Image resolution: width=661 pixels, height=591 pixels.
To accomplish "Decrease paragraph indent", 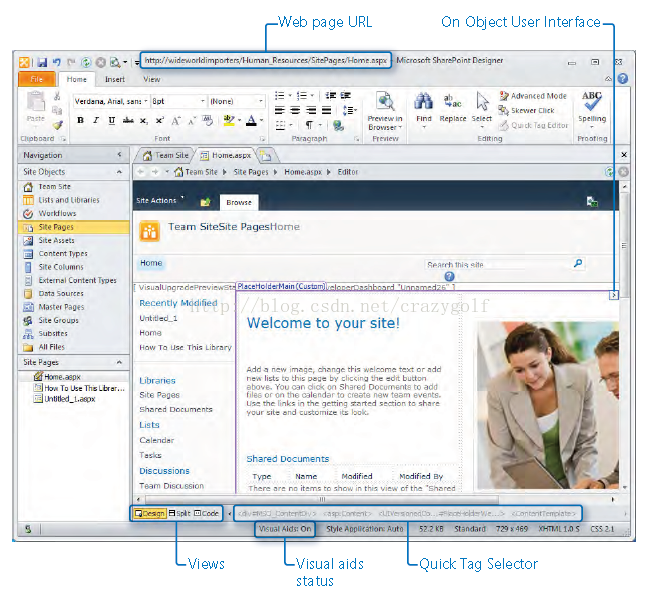I will tap(330, 96).
